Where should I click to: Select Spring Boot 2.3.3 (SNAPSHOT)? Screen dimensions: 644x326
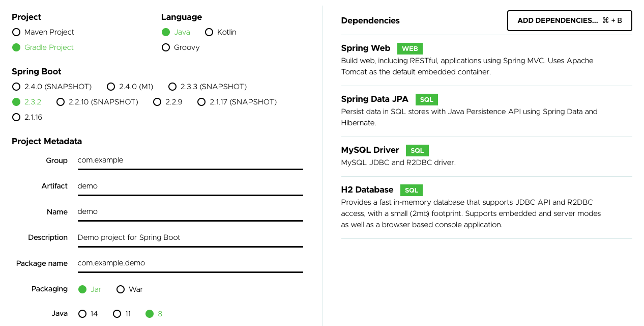(172, 87)
